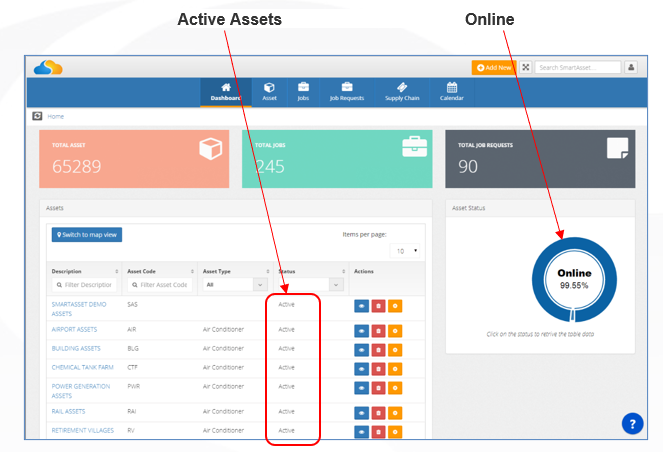
Task: Open the Items per page dropdown
Action: tap(405, 251)
